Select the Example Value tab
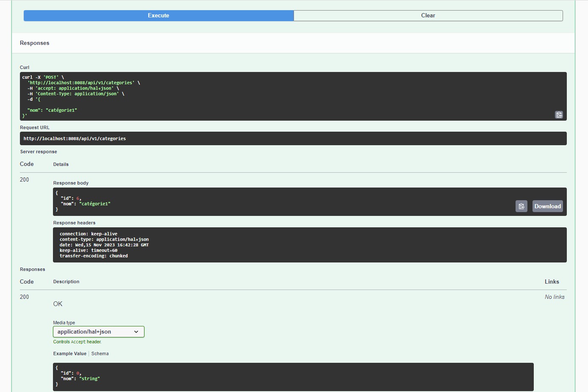This screenshot has width=588, height=392. tap(69, 353)
